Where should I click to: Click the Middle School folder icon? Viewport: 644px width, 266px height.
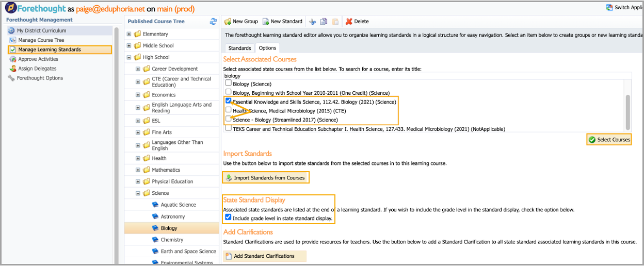click(137, 45)
